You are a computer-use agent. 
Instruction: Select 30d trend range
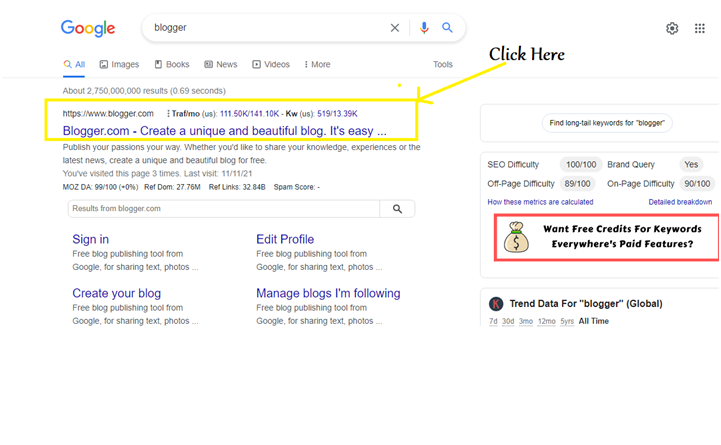pyautogui.click(x=508, y=321)
